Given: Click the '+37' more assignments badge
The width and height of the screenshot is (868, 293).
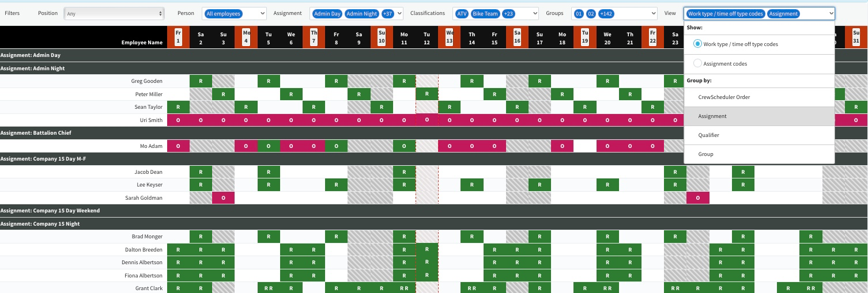Looking at the screenshot, I should (387, 13).
